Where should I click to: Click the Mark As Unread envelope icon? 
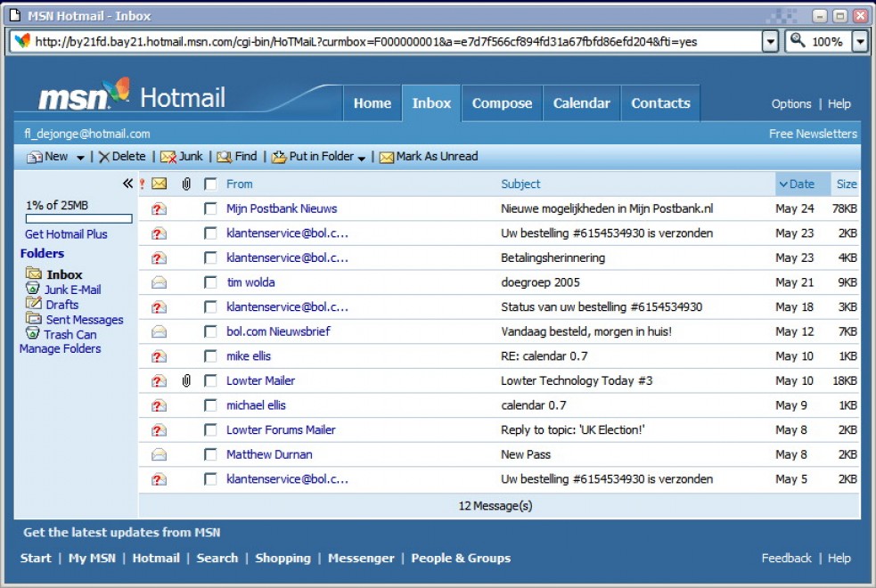387,158
